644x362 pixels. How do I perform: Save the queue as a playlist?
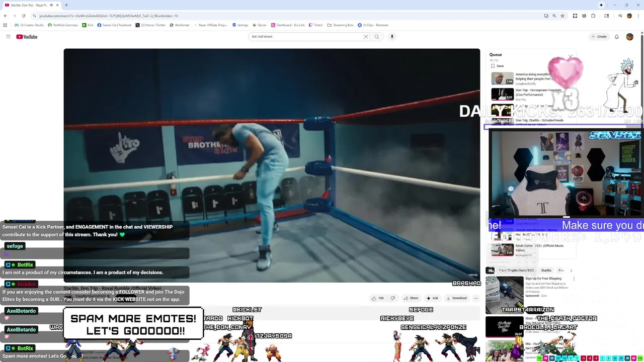tap(497, 66)
